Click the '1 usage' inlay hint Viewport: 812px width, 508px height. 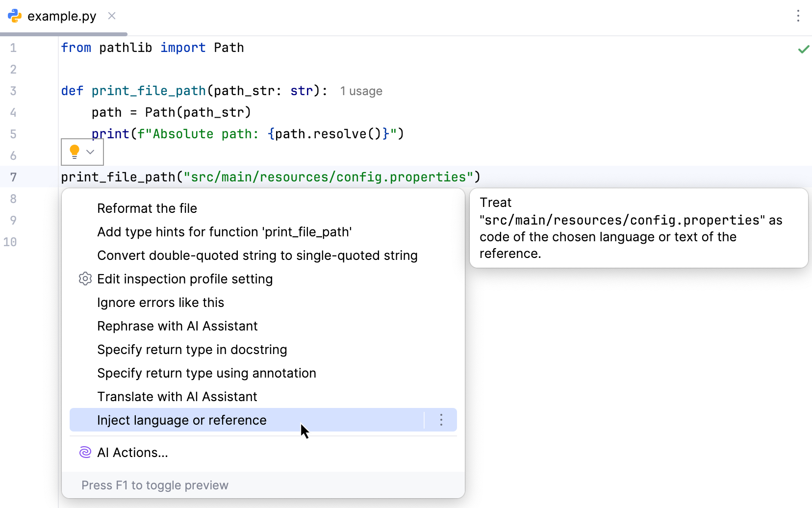pos(361,91)
